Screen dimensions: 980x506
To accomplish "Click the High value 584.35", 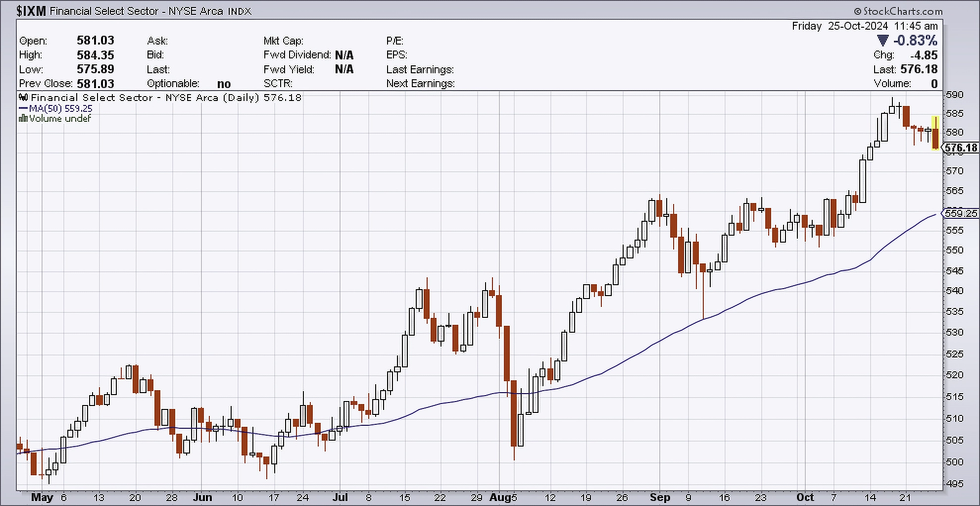I will (95, 54).
